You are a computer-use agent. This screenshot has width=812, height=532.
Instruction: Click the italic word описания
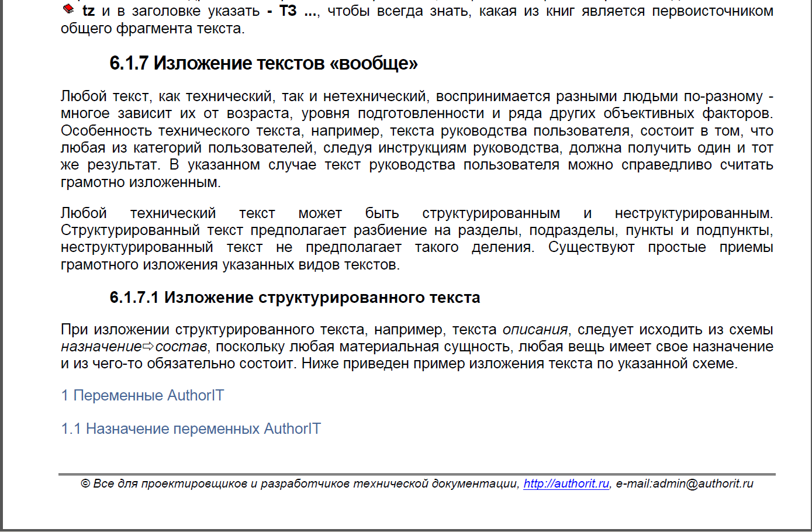pyautogui.click(x=535, y=330)
